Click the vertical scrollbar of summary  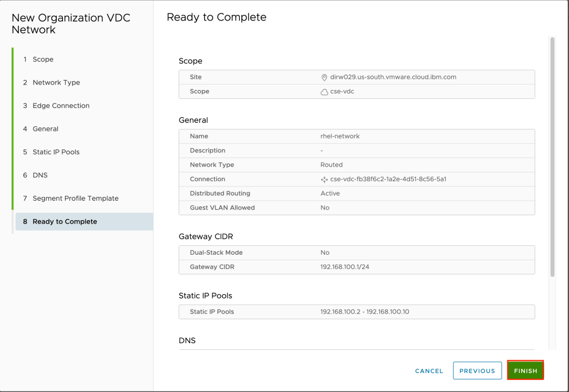pos(552,156)
